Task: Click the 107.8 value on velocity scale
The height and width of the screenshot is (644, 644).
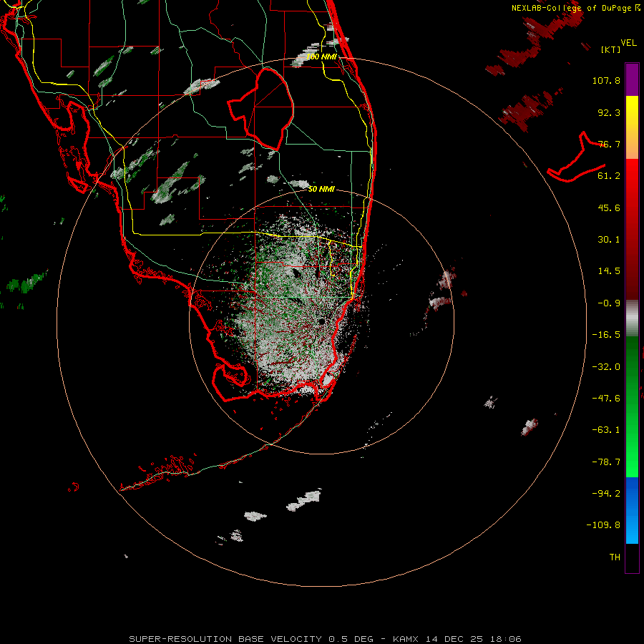Action: [606, 80]
